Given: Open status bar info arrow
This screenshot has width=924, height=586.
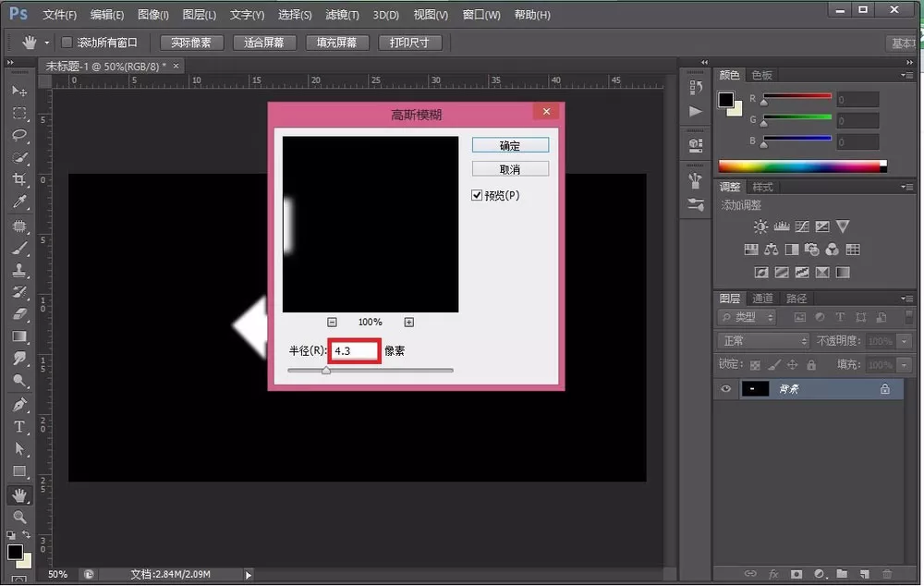Looking at the screenshot, I should (x=248, y=575).
